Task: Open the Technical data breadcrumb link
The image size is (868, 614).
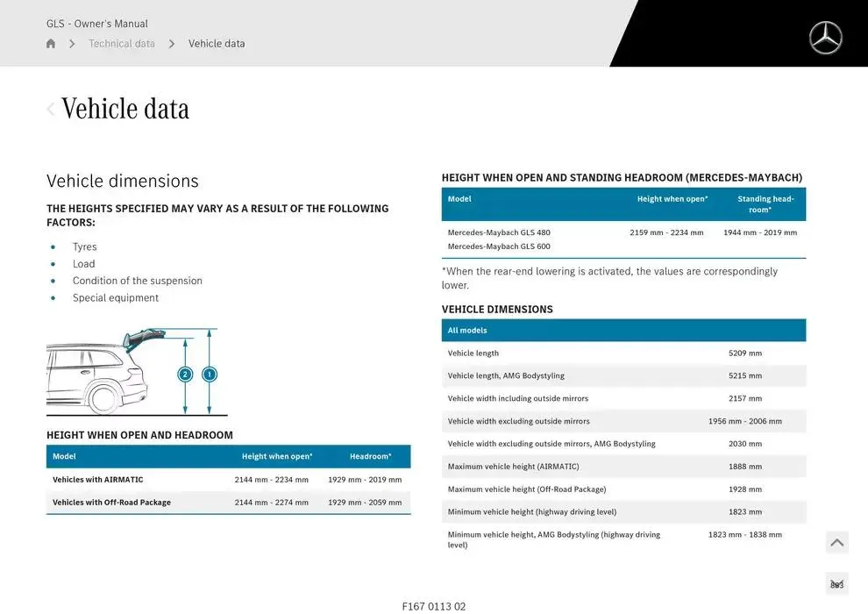Action: (121, 44)
